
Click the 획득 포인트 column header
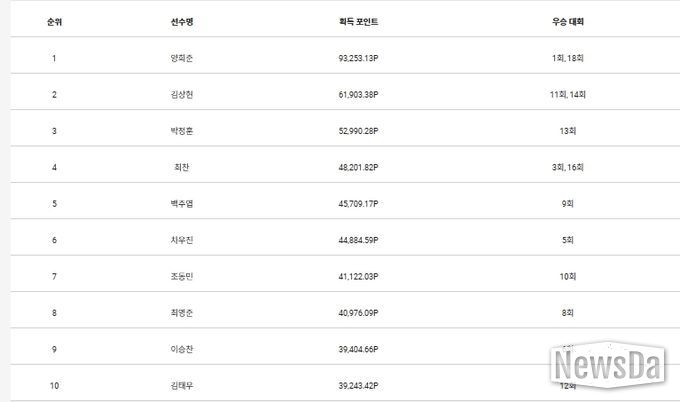coord(359,21)
